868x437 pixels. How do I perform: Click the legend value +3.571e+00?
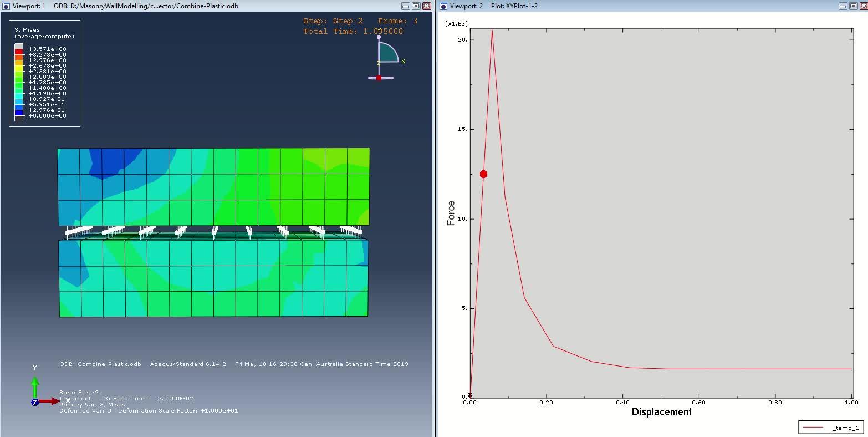point(48,49)
